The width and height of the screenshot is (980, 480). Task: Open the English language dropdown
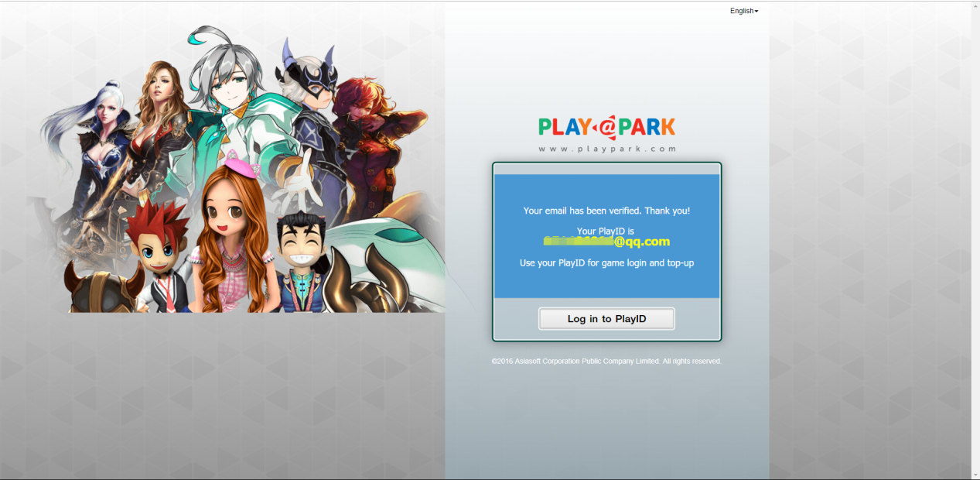pos(744,11)
